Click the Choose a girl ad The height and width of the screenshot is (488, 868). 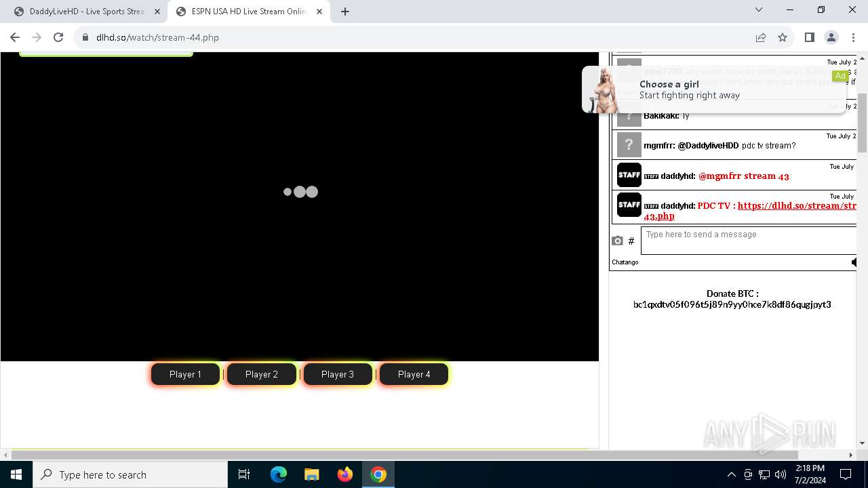click(715, 89)
